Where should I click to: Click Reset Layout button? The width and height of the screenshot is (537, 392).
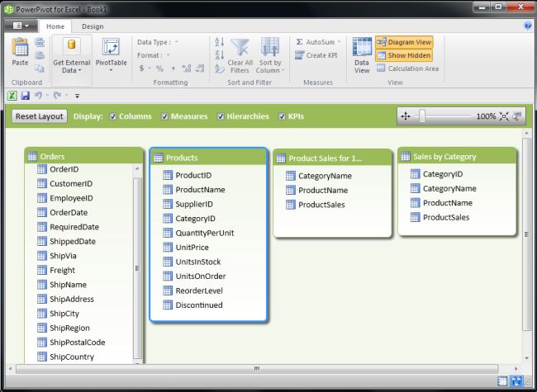pos(40,116)
